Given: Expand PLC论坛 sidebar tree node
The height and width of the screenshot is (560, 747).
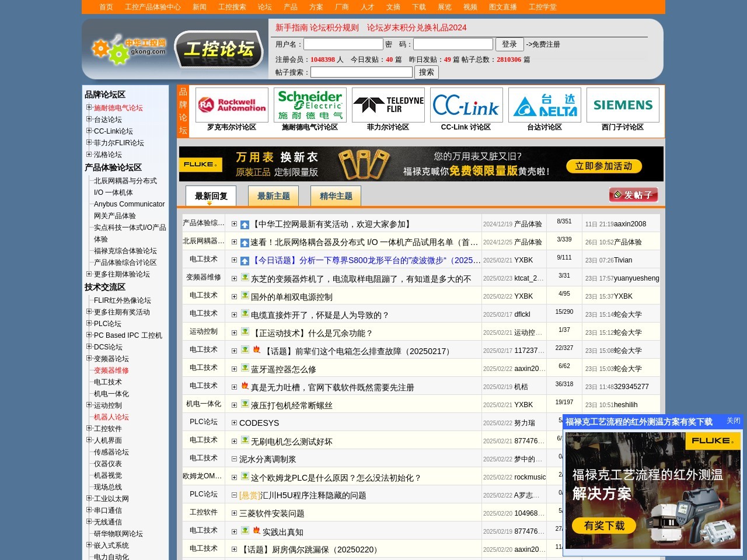Looking at the screenshot, I should point(89,323).
